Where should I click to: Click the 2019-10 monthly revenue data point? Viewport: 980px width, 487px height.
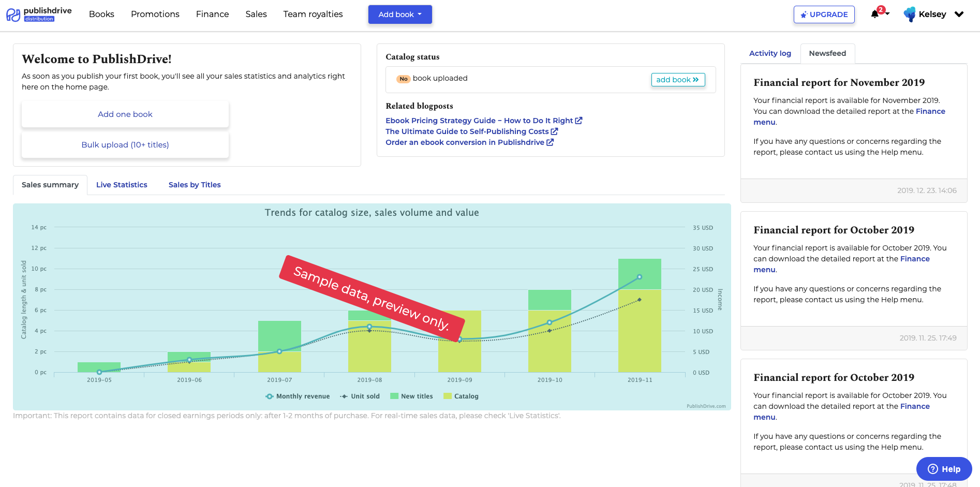550,322
